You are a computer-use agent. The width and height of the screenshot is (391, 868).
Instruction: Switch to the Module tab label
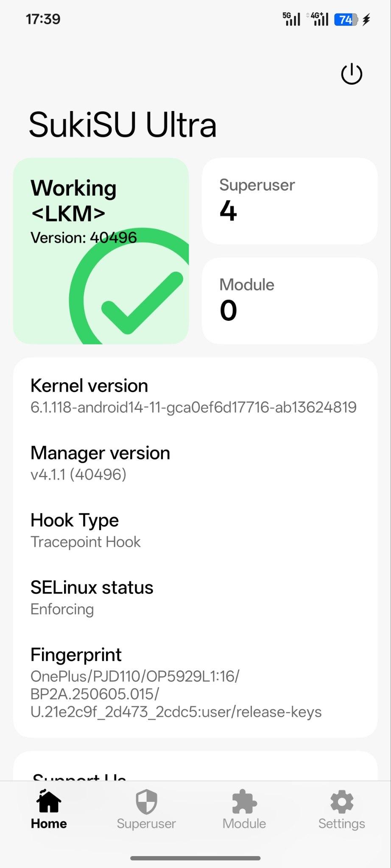pyautogui.click(x=244, y=823)
